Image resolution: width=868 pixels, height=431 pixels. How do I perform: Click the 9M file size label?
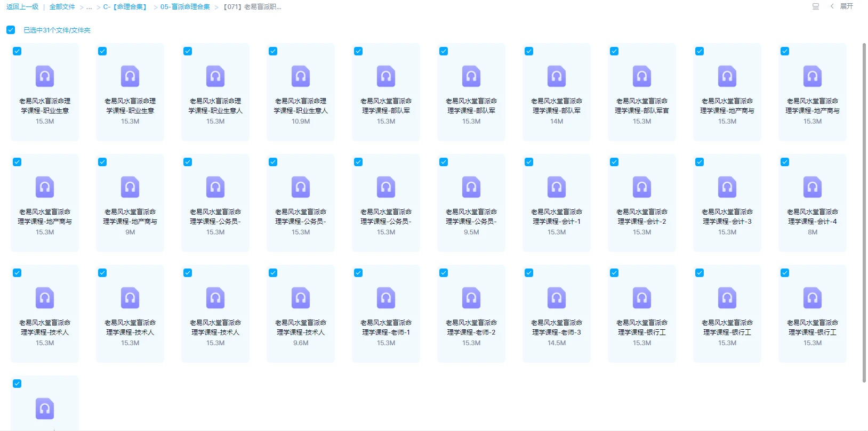click(130, 232)
